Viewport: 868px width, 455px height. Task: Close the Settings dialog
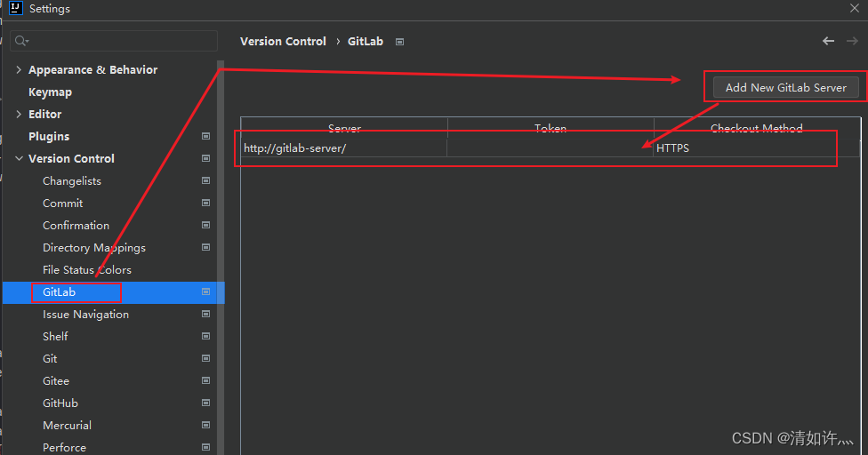854,8
